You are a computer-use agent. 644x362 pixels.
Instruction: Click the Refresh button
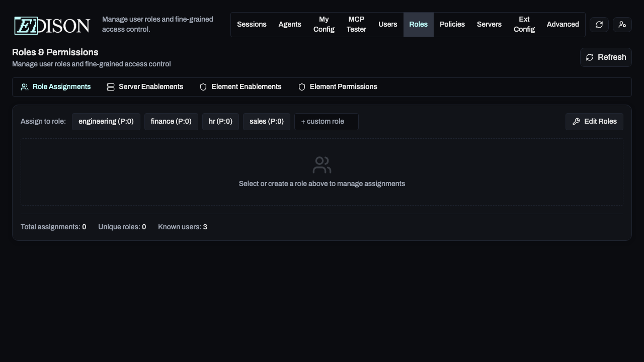[x=606, y=57]
